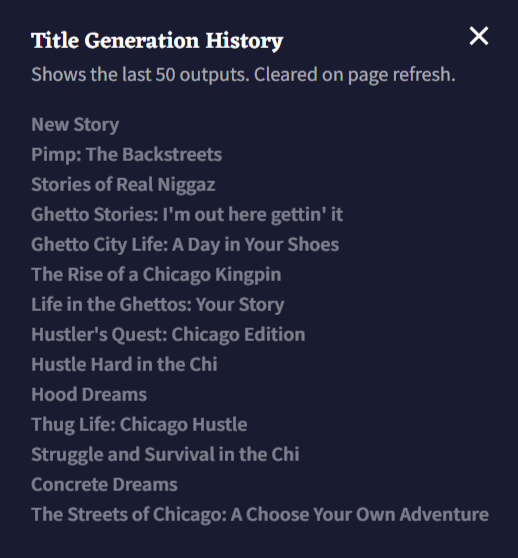Select the 'New Story' title entry
Image resolution: width=518 pixels, height=558 pixels.
pos(75,125)
